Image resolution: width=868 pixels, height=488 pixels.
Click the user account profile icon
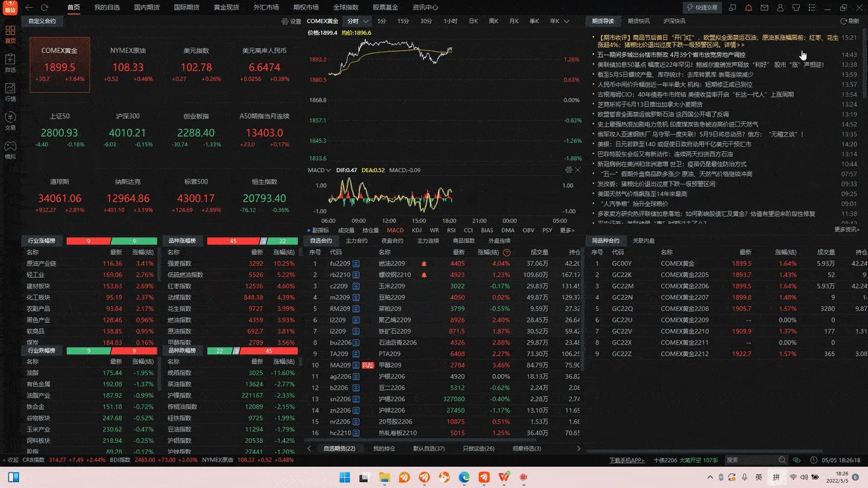click(x=779, y=8)
